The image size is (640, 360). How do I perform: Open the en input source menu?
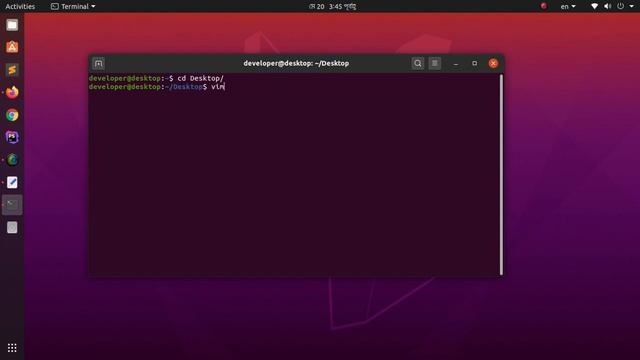coord(568,6)
